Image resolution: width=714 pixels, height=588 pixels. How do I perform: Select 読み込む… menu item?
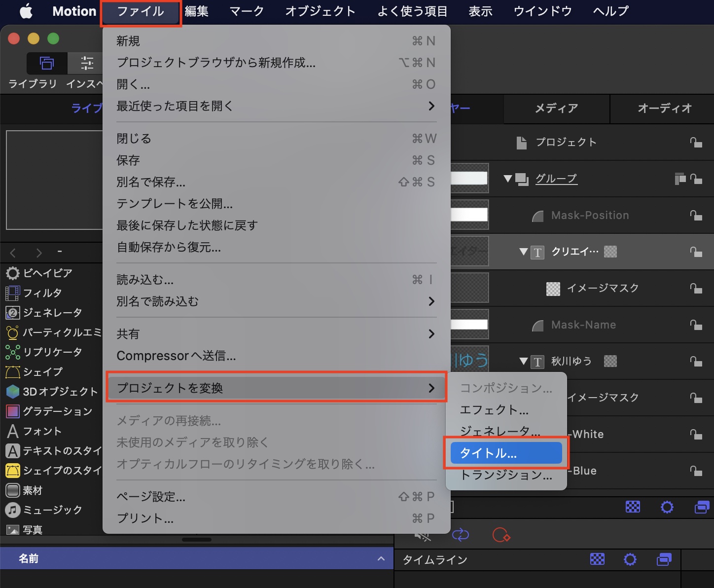click(x=276, y=280)
